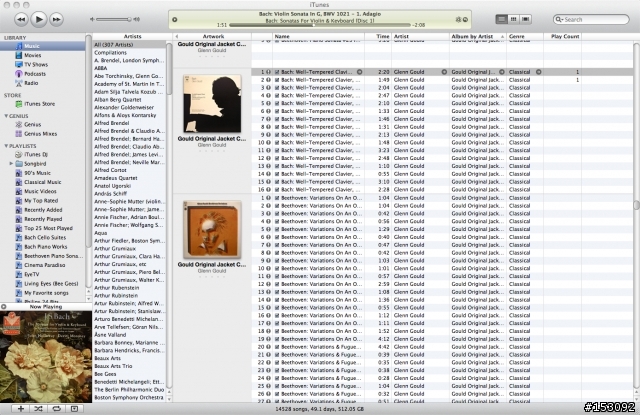Sort by the Artist column header
The width and height of the screenshot is (640, 415).
click(x=421, y=36)
